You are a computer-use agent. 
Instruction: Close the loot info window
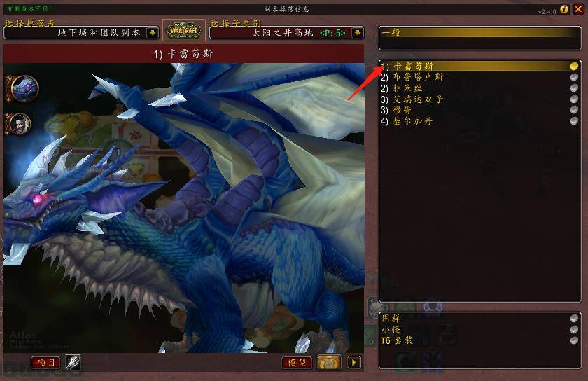coord(578,9)
